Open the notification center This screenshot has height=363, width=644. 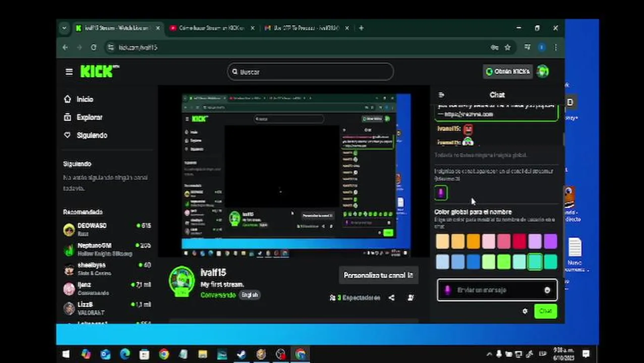point(586,354)
